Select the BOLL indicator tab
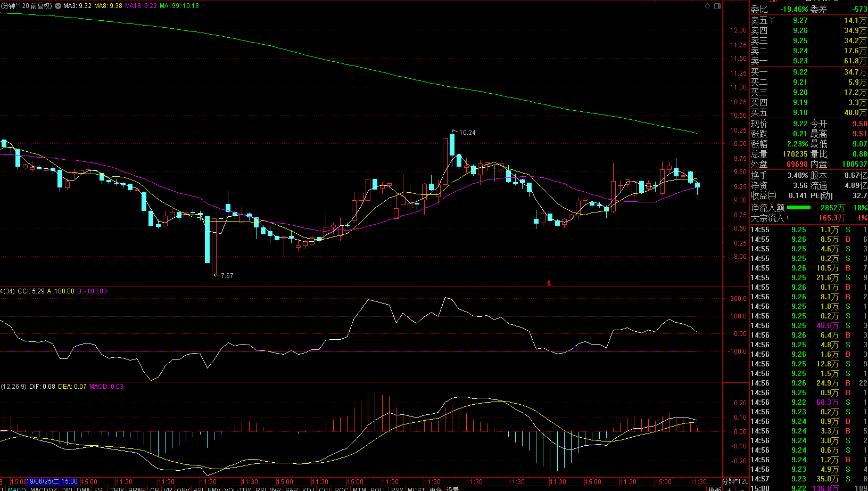The image size is (868, 491). 377,489
